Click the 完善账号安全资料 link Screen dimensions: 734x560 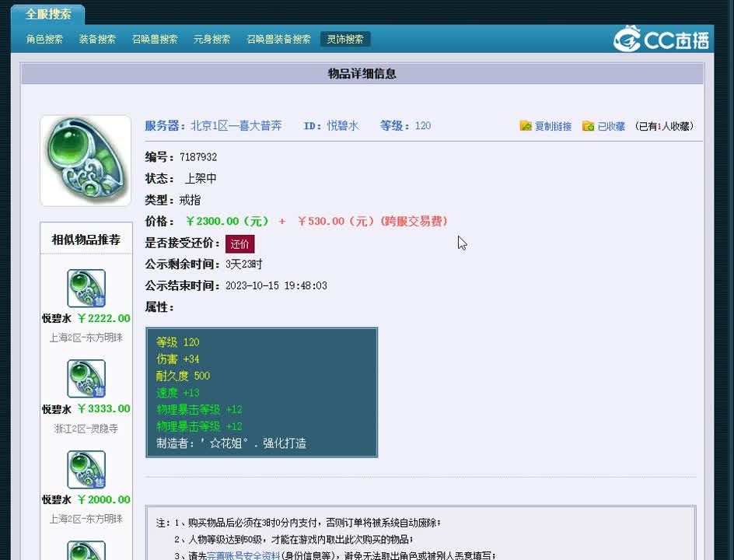click(x=243, y=555)
